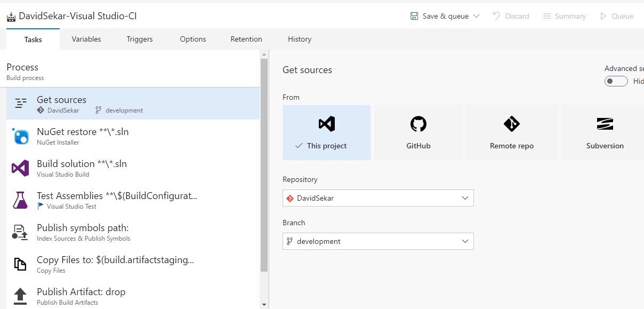
Task: Open the Branch dropdown showing development
Action: pyautogui.click(x=378, y=241)
